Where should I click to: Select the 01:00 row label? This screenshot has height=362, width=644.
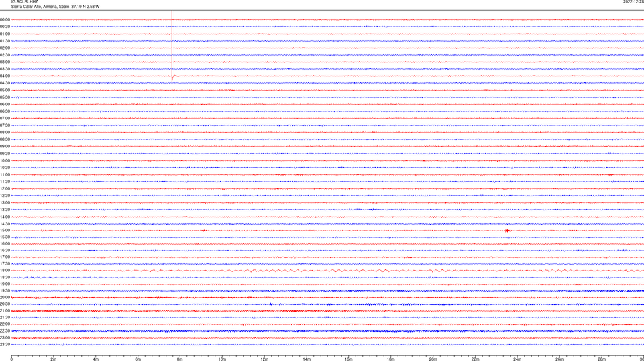click(x=5, y=34)
